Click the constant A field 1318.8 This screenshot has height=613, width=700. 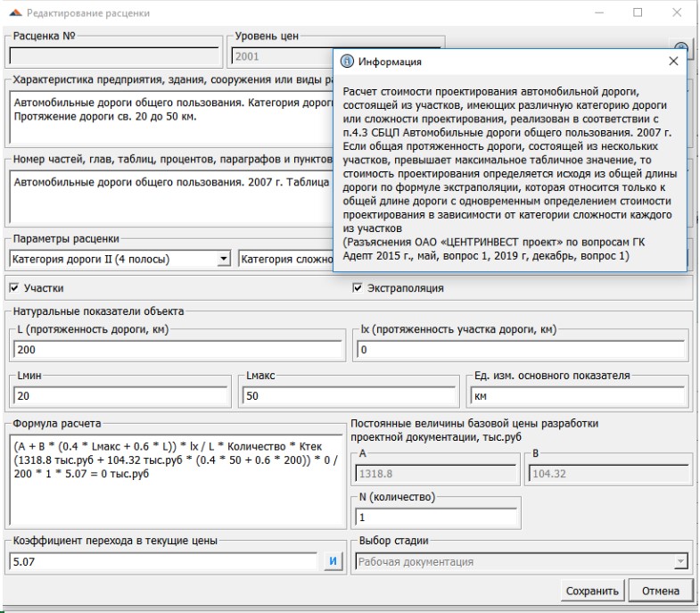click(x=436, y=474)
